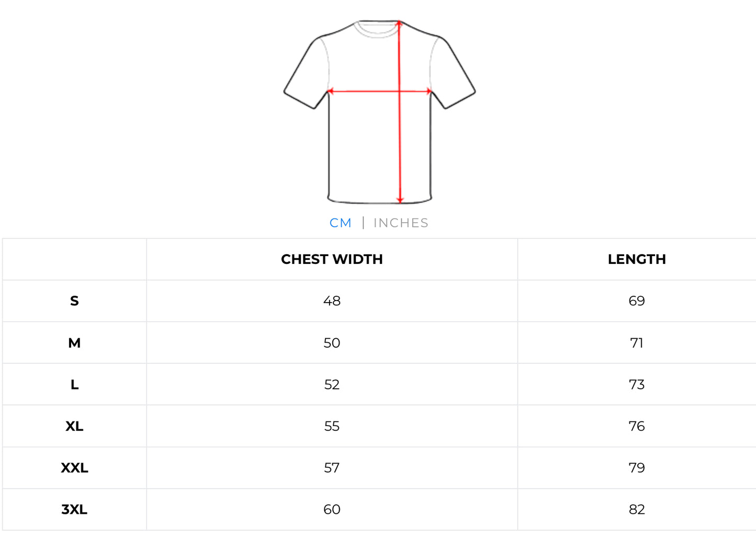The width and height of the screenshot is (756, 541).
Task: Click the chest width value 48
Action: pos(332,301)
